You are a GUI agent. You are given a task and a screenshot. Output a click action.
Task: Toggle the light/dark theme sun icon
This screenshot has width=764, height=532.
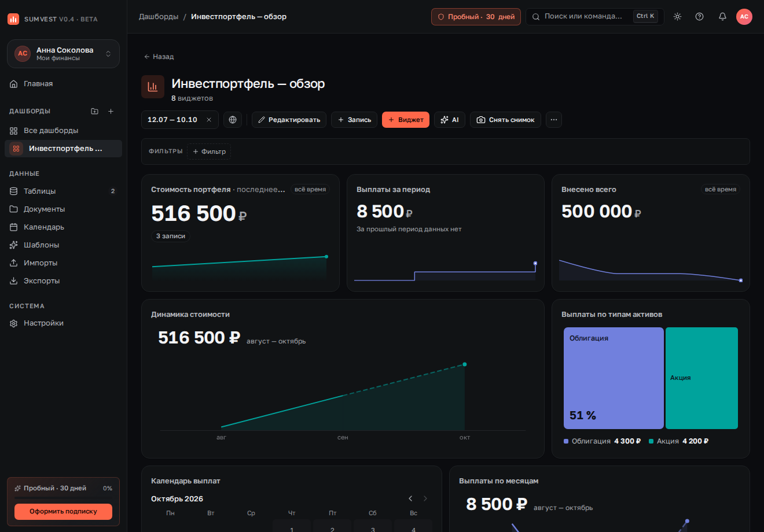677,17
